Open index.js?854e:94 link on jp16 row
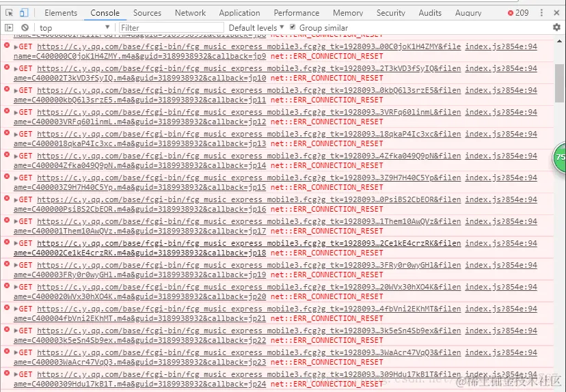The width and height of the screenshot is (566, 392). pos(500,199)
